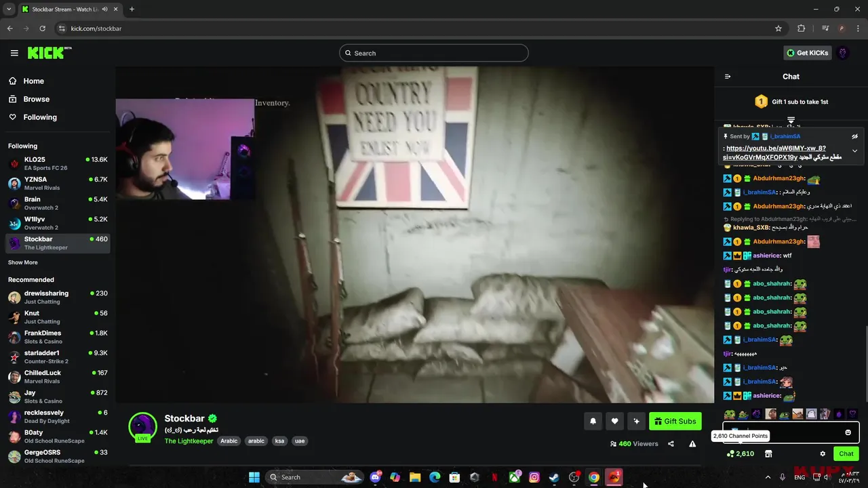
Task: Click the Gift Subs button
Action: [x=675, y=421]
